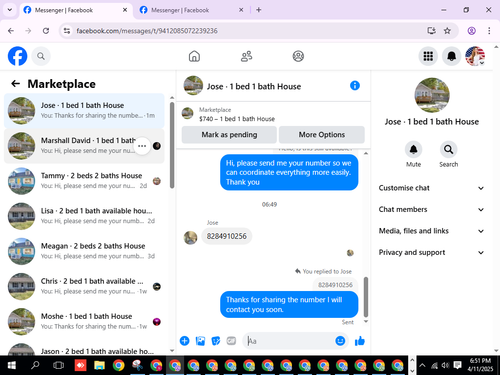Open the Chrome three-dot menu
This screenshot has height=375, width=500.
(x=489, y=31)
